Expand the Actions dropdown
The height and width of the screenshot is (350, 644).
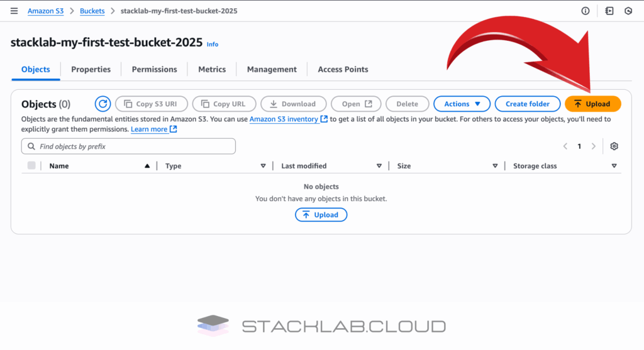point(462,104)
